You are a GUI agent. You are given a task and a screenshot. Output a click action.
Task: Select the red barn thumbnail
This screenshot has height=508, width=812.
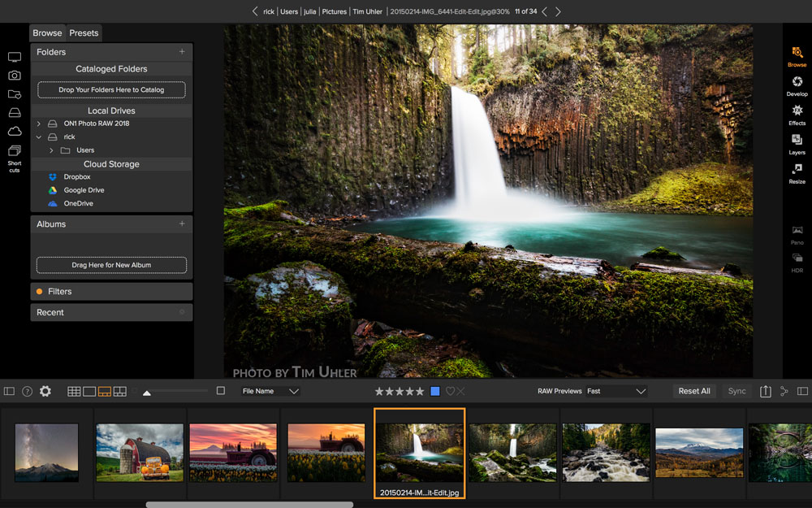pyautogui.click(x=140, y=452)
